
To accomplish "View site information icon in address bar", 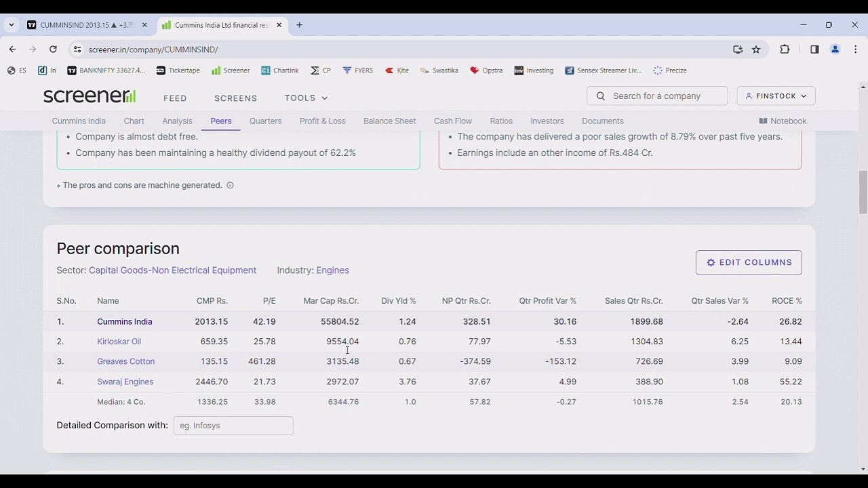I will 77,49.
